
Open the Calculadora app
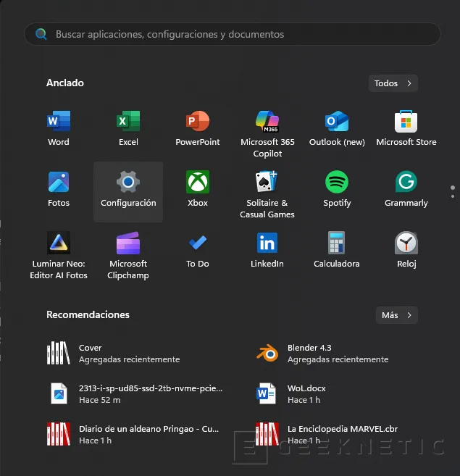point(337,250)
